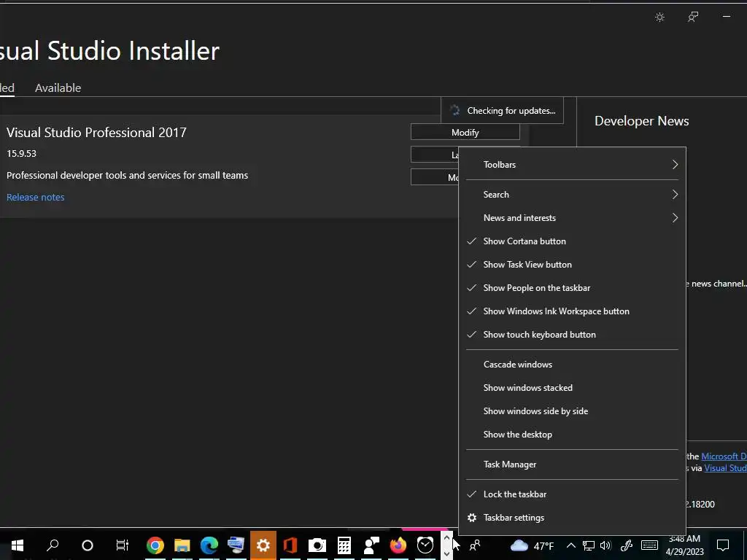Minimize the Visual Studio Installer window

point(726,17)
